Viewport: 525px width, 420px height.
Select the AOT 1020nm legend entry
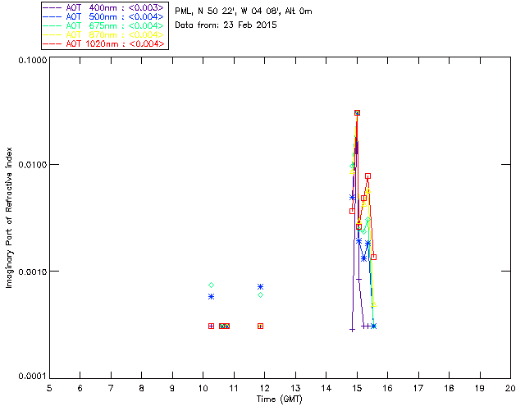(x=104, y=43)
